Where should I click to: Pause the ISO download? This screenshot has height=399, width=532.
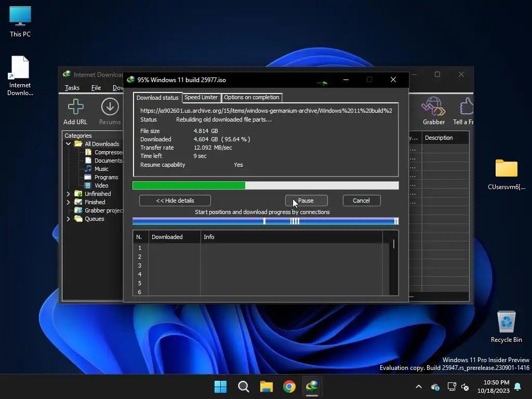[x=307, y=201]
